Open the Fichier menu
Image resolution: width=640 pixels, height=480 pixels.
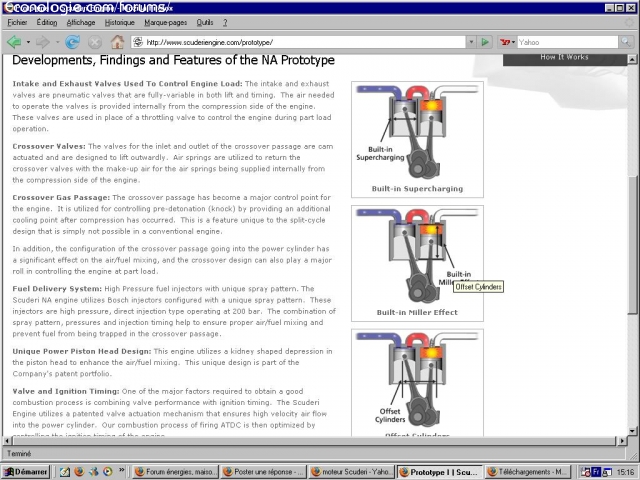point(15,21)
